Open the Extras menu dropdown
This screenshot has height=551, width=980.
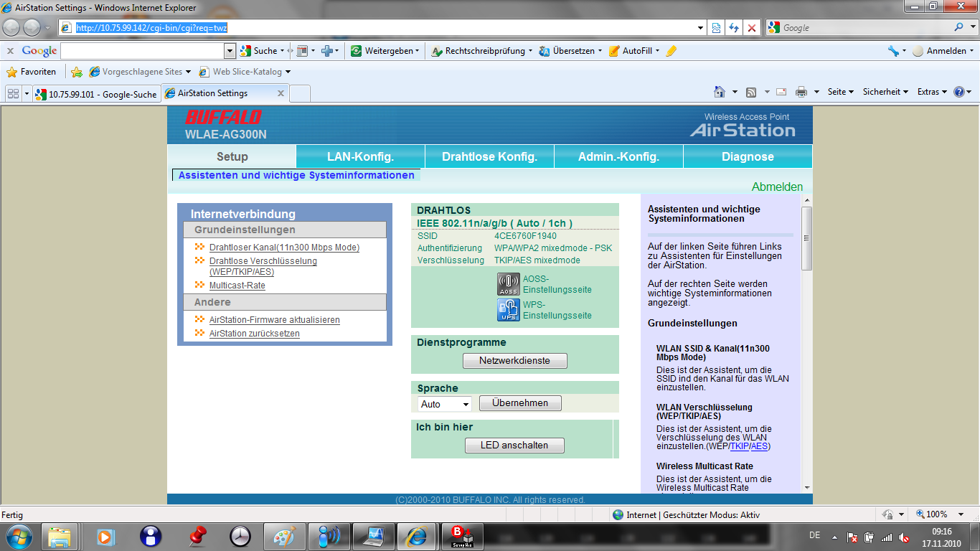[x=932, y=92]
